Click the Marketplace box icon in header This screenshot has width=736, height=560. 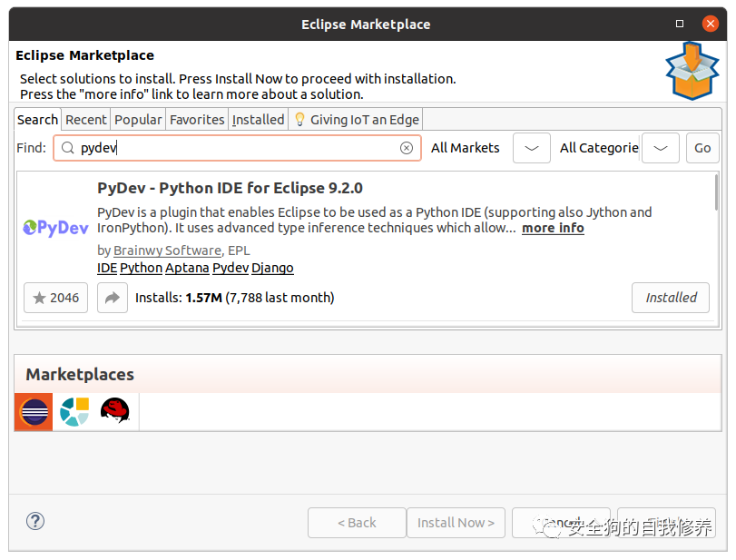[x=692, y=71]
